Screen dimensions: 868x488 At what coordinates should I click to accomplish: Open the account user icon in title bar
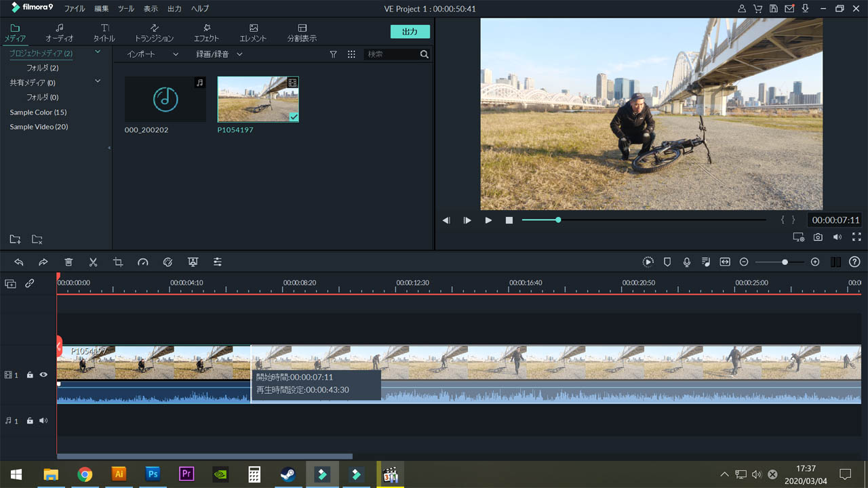point(742,9)
